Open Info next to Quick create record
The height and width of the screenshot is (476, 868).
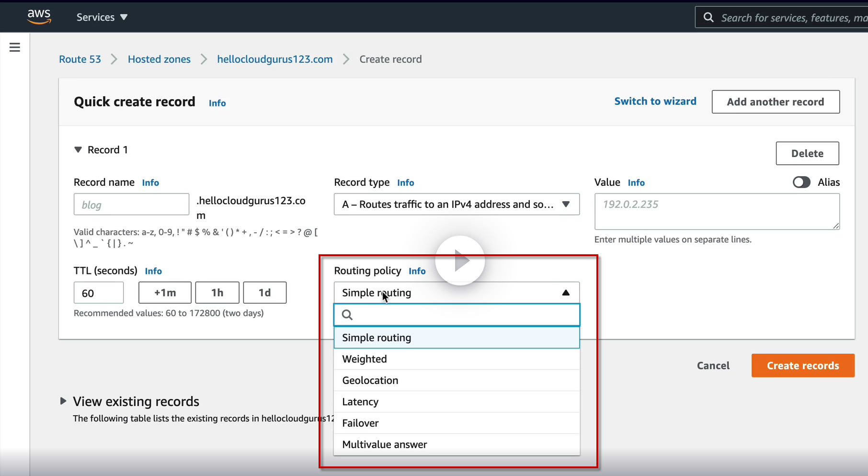coord(217,103)
